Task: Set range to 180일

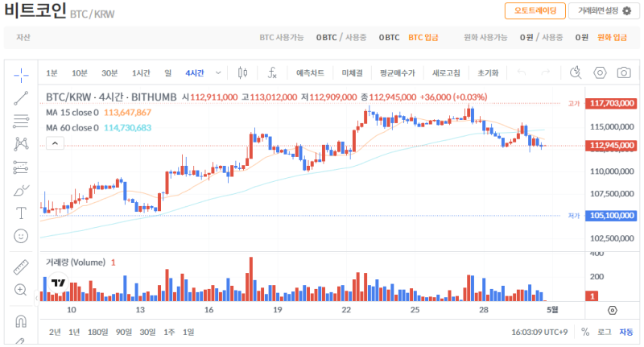Action: click(97, 332)
